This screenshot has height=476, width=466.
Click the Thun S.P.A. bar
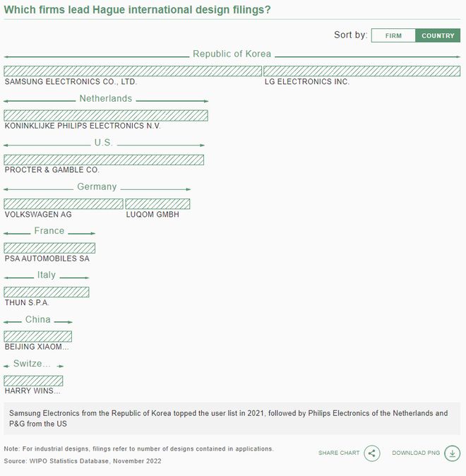point(47,292)
